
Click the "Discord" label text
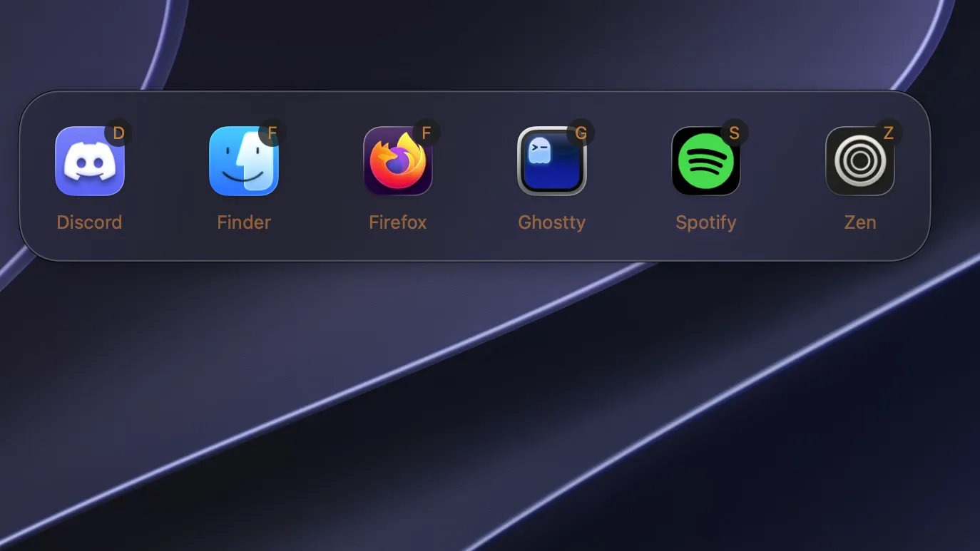tap(90, 222)
